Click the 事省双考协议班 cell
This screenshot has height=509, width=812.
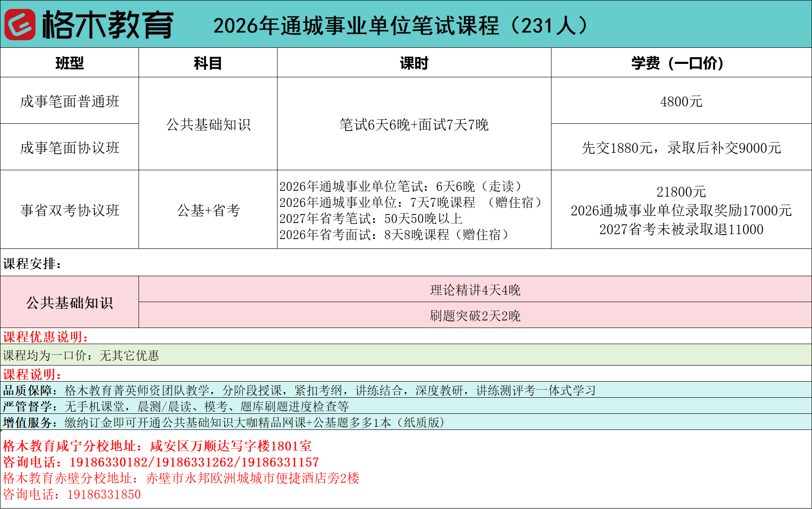(x=69, y=210)
